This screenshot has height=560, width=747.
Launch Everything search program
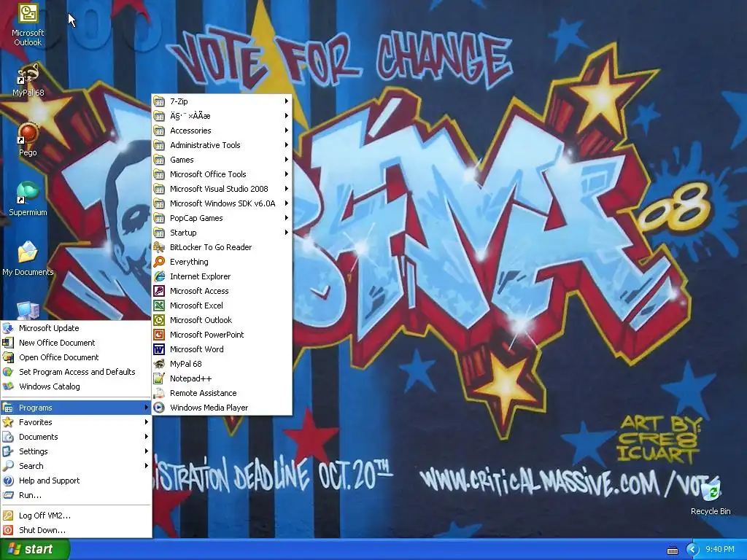click(x=222, y=262)
